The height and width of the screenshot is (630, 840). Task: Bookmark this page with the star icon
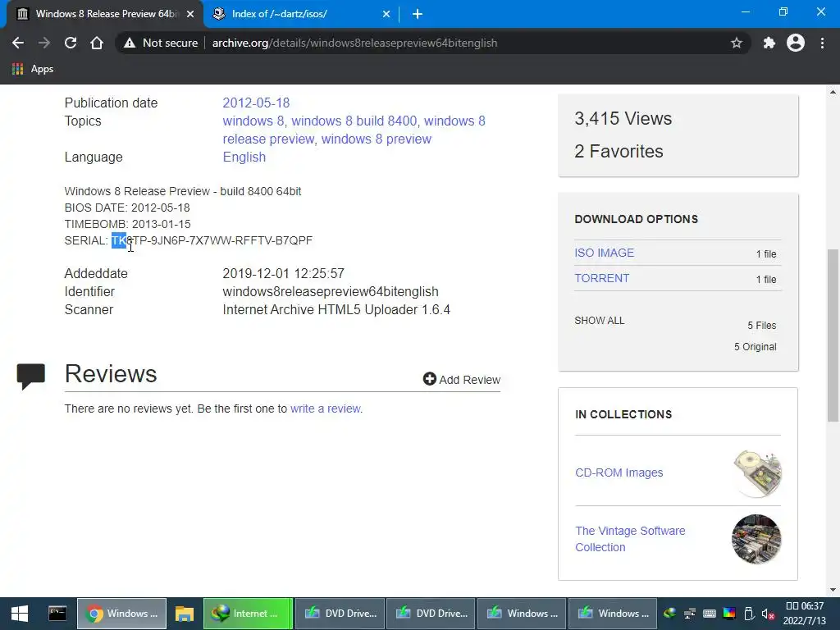(x=737, y=43)
